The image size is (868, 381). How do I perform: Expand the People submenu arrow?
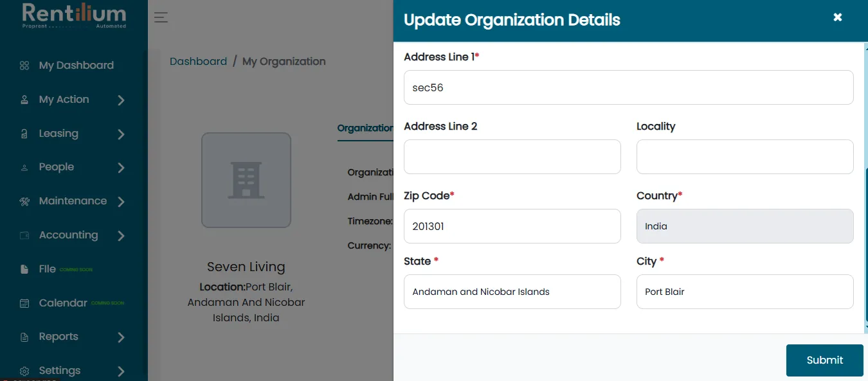coord(121,168)
